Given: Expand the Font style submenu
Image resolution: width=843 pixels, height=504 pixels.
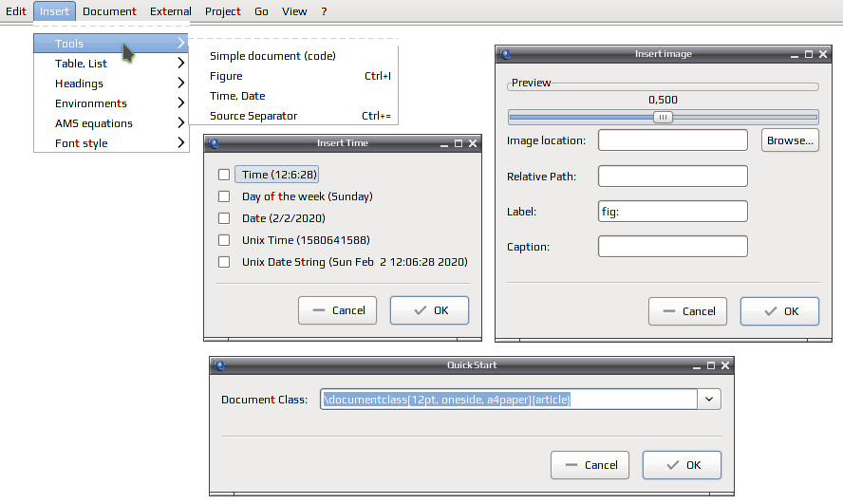Looking at the screenshot, I should point(111,143).
